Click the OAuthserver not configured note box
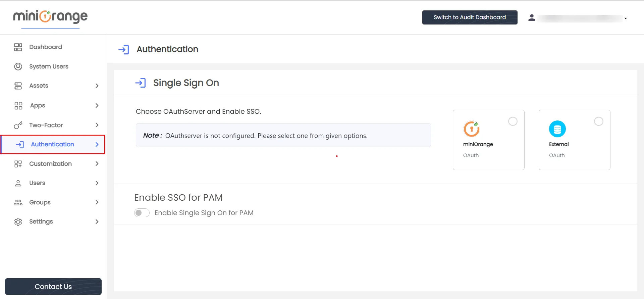 coord(283,135)
